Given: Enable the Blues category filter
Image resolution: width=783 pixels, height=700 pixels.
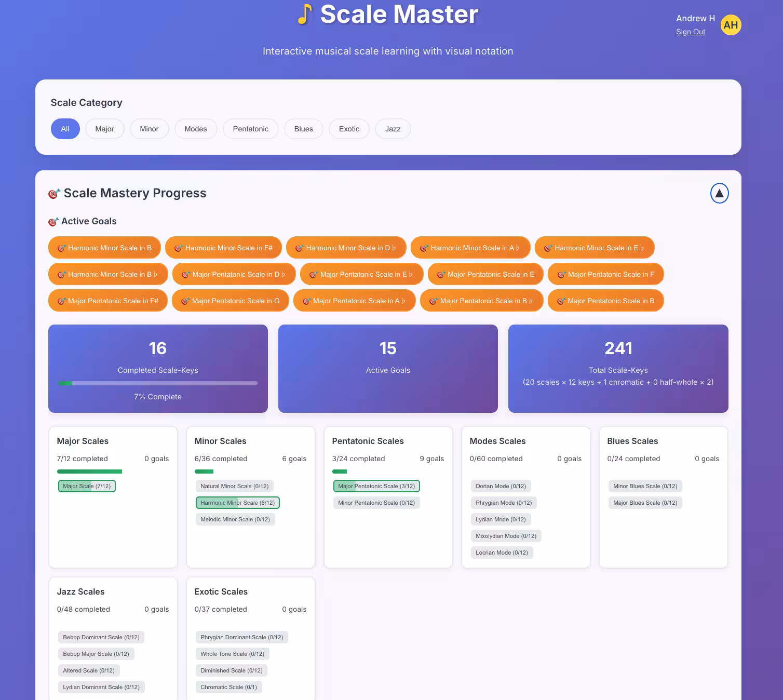Looking at the screenshot, I should 303,129.
